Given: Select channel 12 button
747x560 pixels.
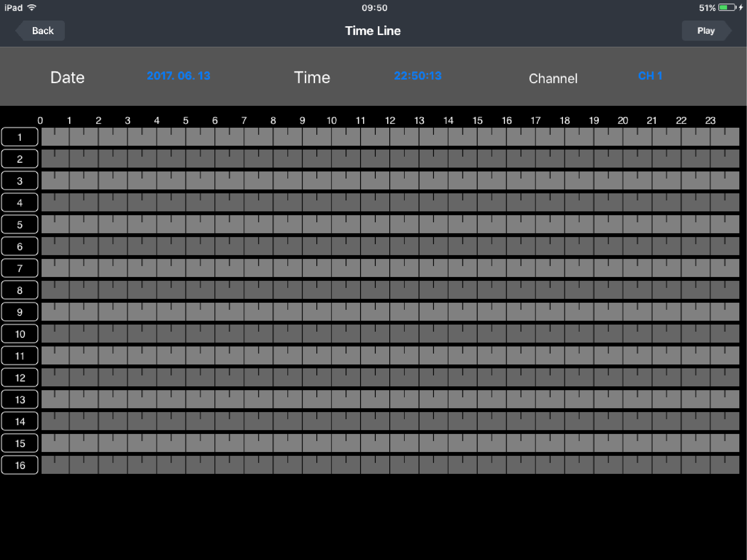Looking at the screenshot, I should point(20,377).
